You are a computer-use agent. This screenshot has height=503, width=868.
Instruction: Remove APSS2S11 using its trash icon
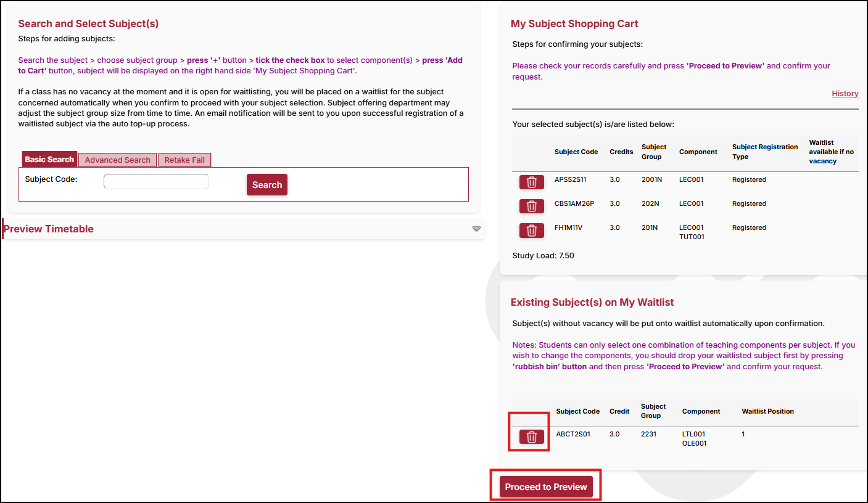531,182
